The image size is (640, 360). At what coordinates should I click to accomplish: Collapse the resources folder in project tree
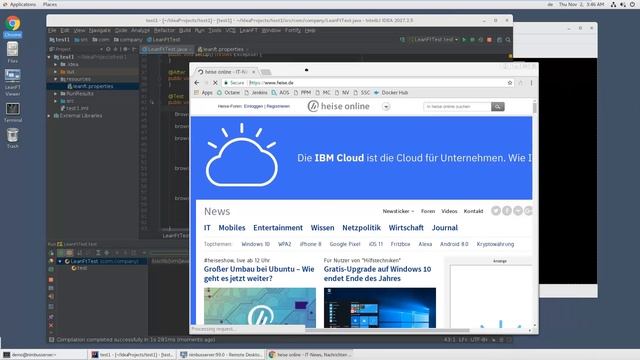tap(56, 79)
